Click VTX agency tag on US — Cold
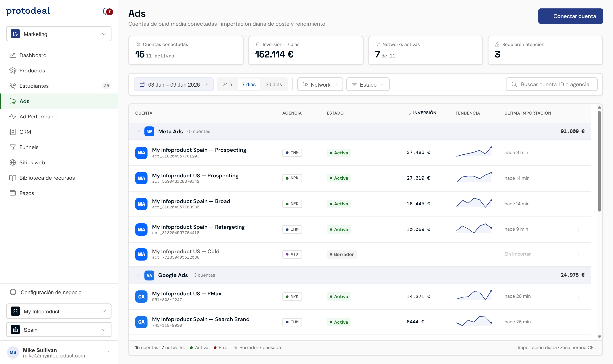Viewport: 613px width, 364px height. coord(292,254)
